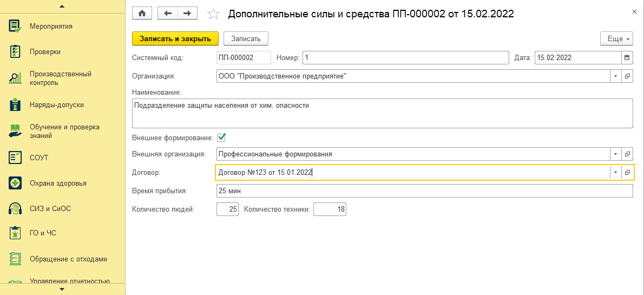Click the Количество людей field
The height and width of the screenshot is (295, 644).
[x=227, y=209]
